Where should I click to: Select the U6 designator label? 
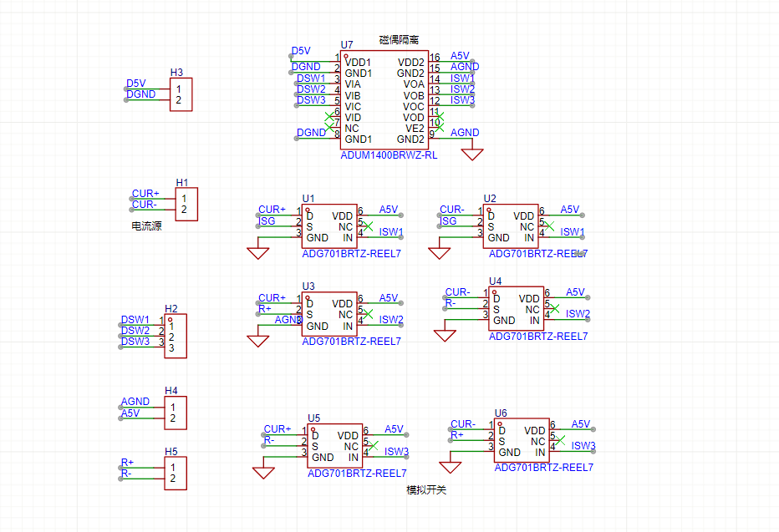501,413
